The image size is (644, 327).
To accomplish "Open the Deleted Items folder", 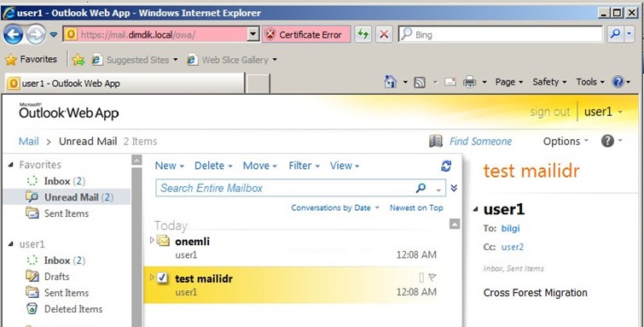I will click(x=64, y=309).
